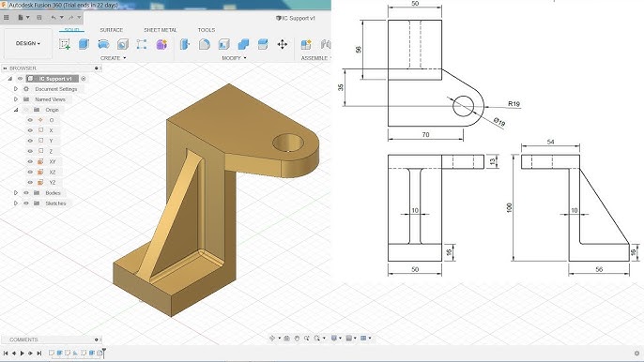Select the Create Sketch tool

tap(65, 44)
